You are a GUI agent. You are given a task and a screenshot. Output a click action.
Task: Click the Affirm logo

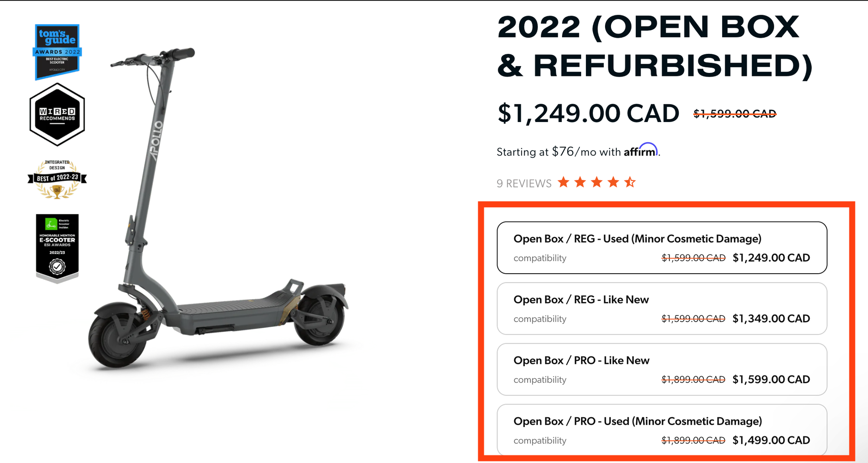(x=641, y=150)
